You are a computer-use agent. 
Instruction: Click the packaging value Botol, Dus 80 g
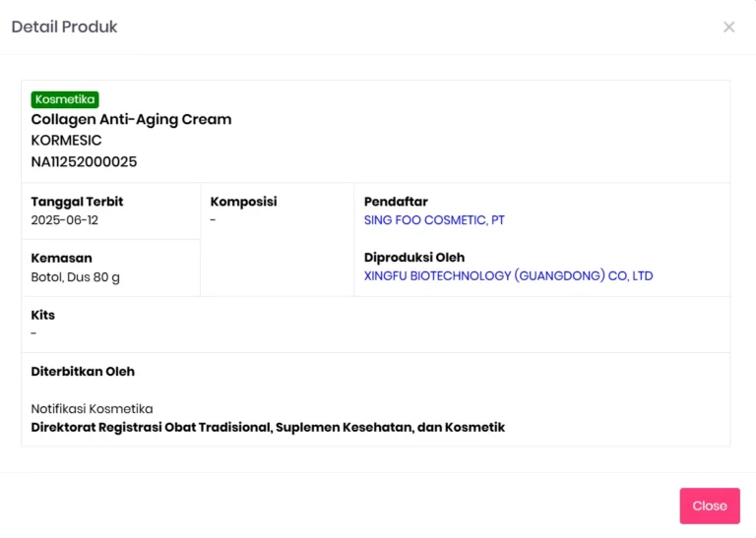(75, 277)
